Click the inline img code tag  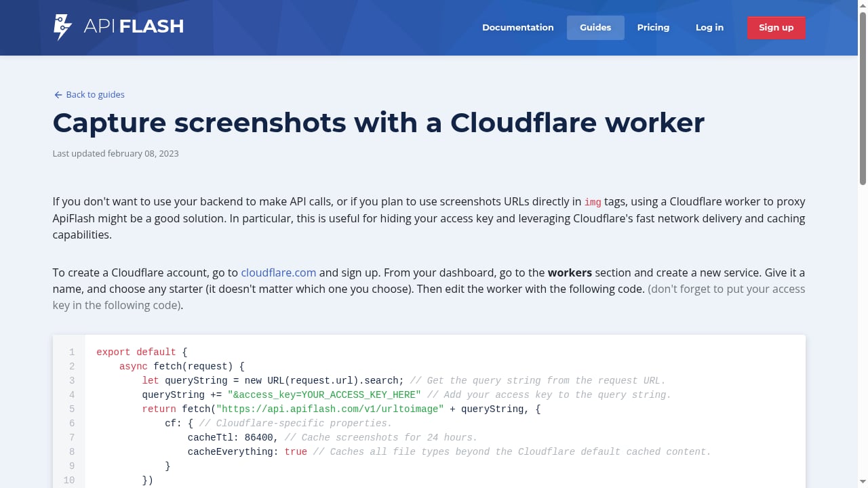[x=593, y=202]
